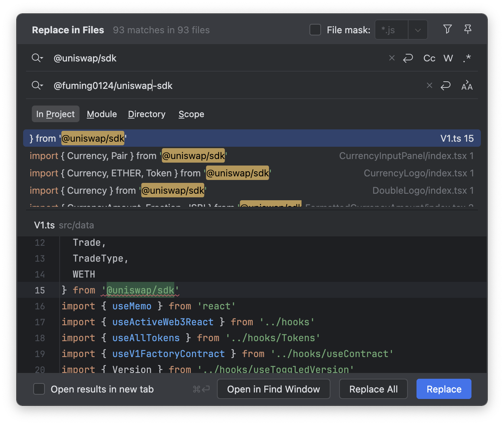Click the Replace All button
The width and height of the screenshot is (504, 425).
[373, 389]
